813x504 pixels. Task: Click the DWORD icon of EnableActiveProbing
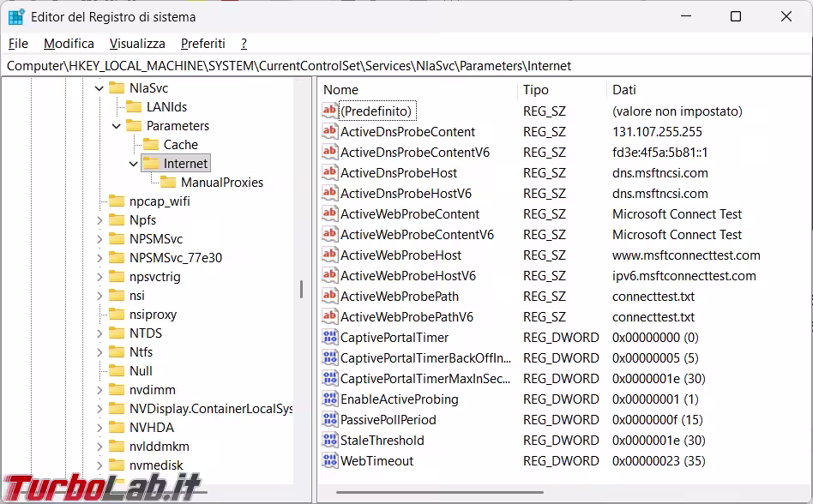pos(330,399)
